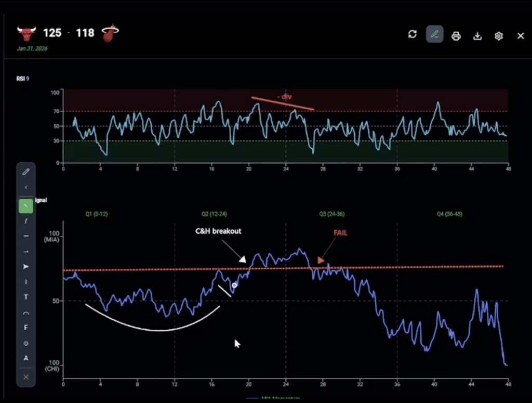Select the Arrow annotation tool

[x=26, y=266]
